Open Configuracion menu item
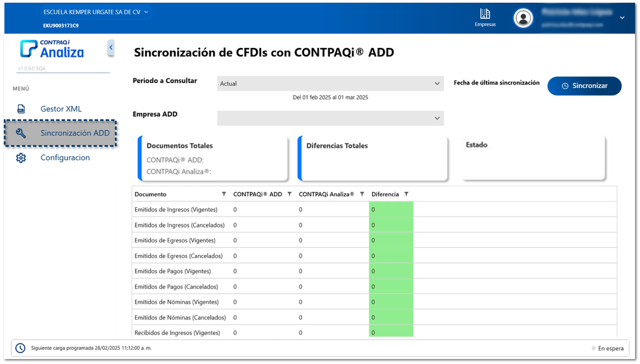640x364 pixels. pos(65,158)
